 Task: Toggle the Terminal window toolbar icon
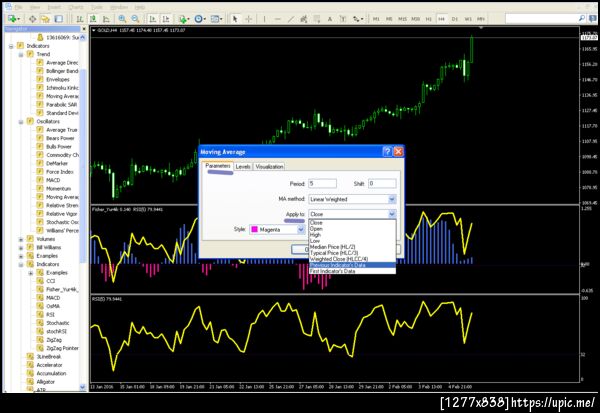point(58,19)
